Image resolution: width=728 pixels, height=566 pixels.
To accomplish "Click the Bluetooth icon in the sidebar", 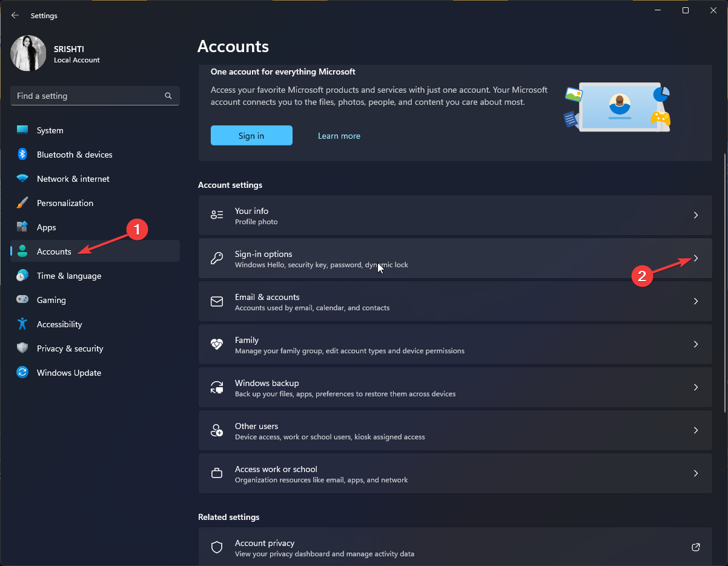I will click(22, 155).
